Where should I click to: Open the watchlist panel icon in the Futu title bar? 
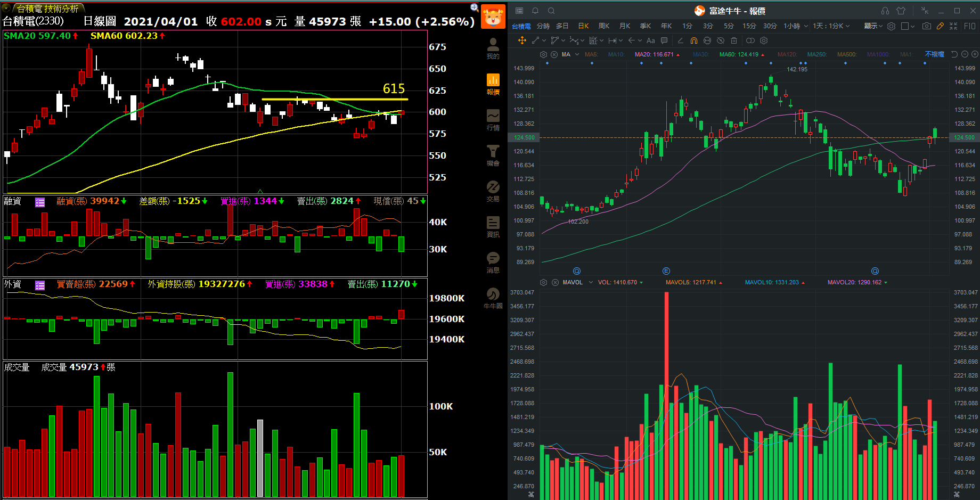point(520,11)
